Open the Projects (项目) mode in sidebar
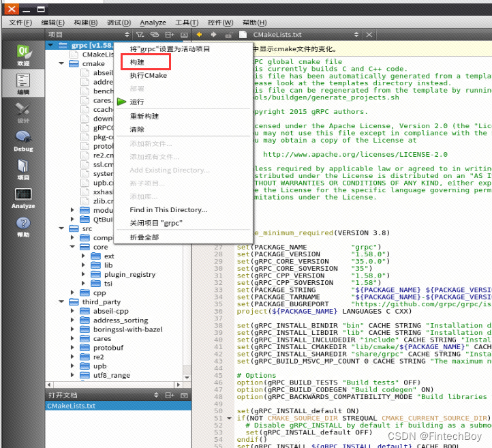 point(23,170)
